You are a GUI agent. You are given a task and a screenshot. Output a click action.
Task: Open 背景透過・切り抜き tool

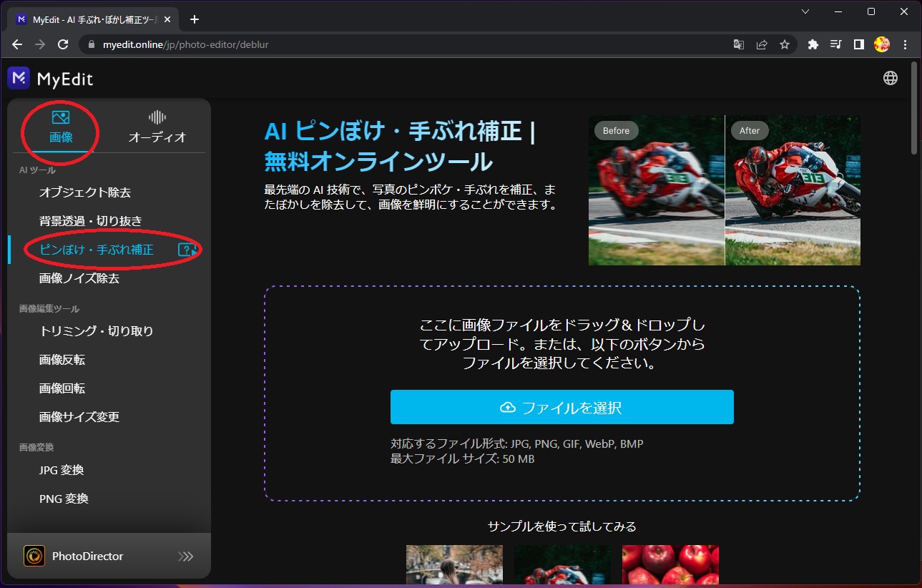point(90,221)
